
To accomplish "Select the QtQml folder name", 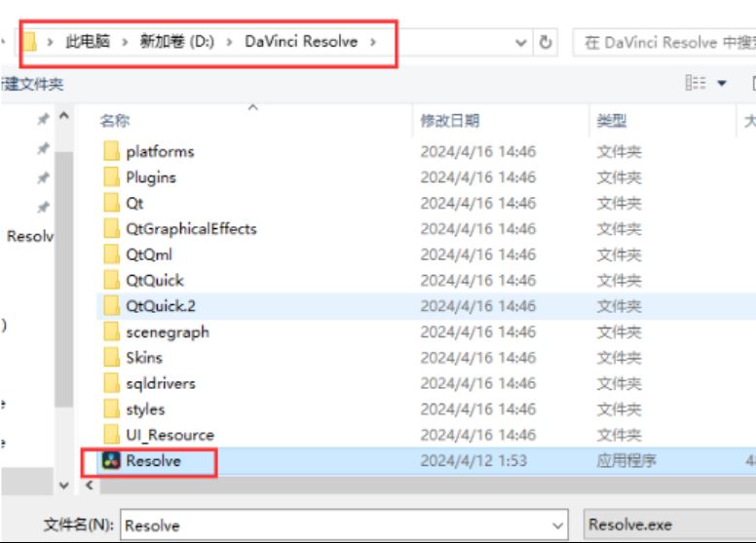I will pos(149,254).
